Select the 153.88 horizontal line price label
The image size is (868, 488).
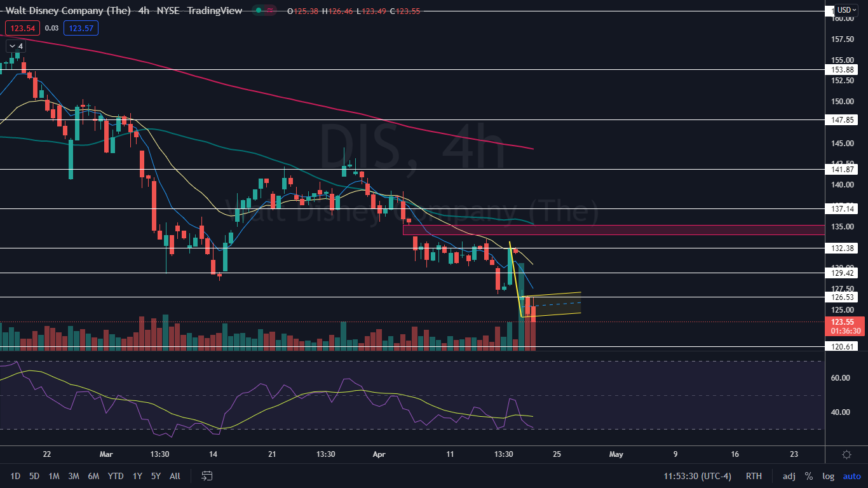click(841, 69)
